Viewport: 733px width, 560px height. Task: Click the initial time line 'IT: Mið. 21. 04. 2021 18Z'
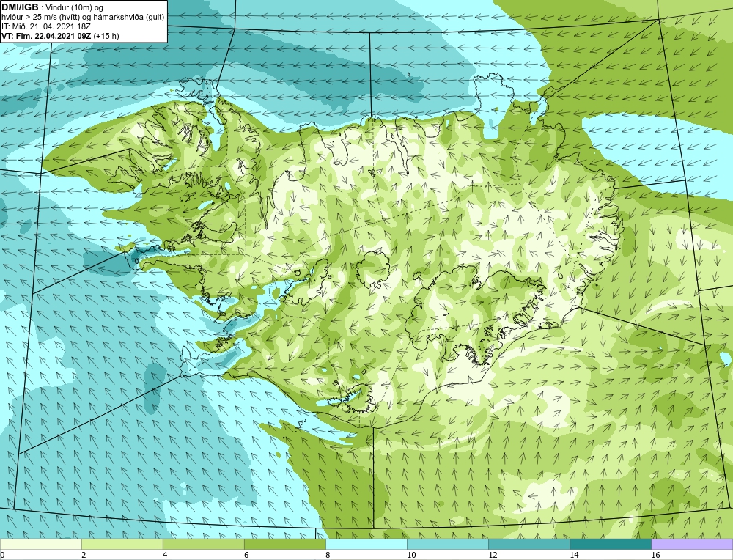(45, 26)
